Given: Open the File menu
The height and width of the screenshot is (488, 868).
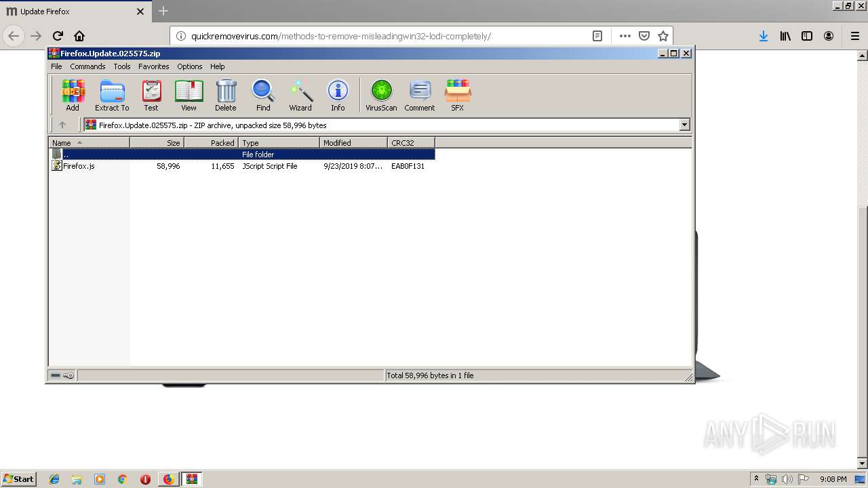Looking at the screenshot, I should tap(56, 66).
